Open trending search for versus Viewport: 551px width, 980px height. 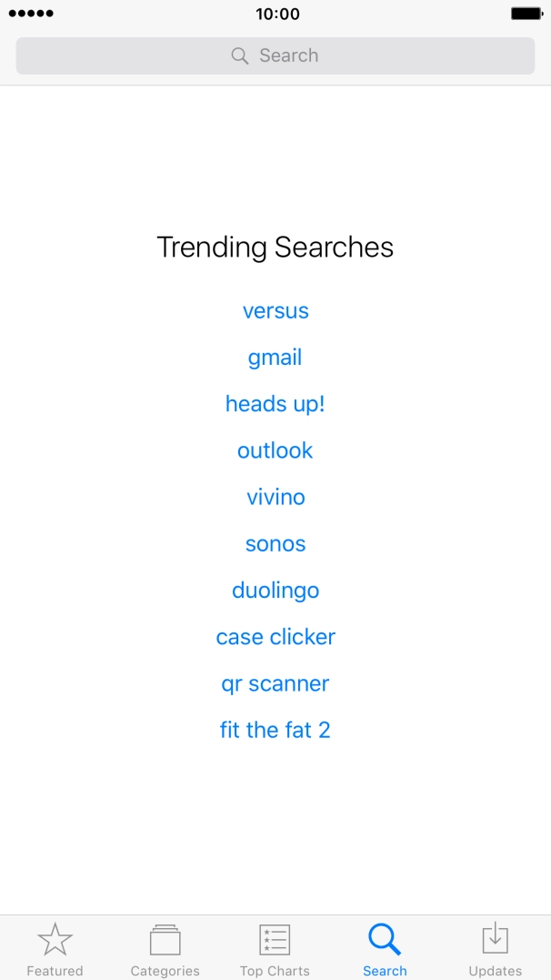click(x=275, y=310)
